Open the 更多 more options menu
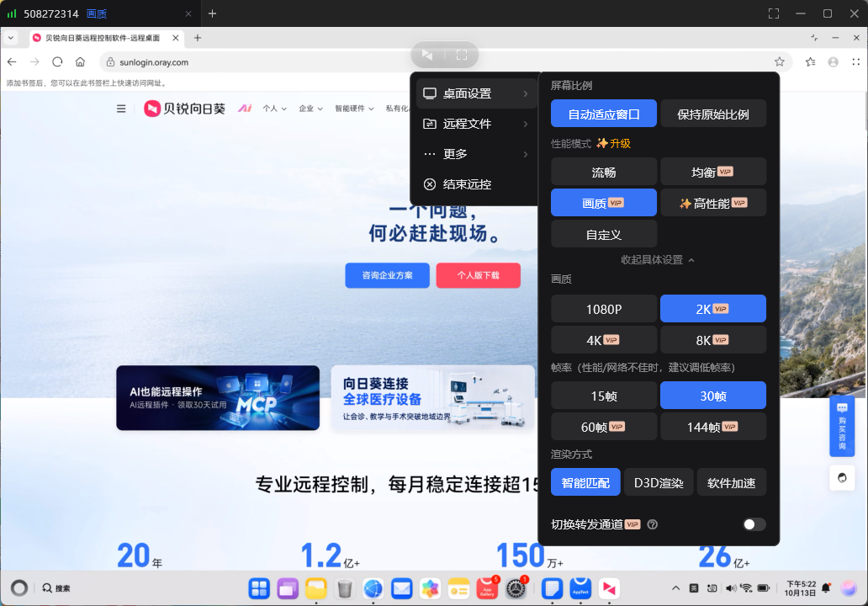868x606 pixels. [475, 154]
